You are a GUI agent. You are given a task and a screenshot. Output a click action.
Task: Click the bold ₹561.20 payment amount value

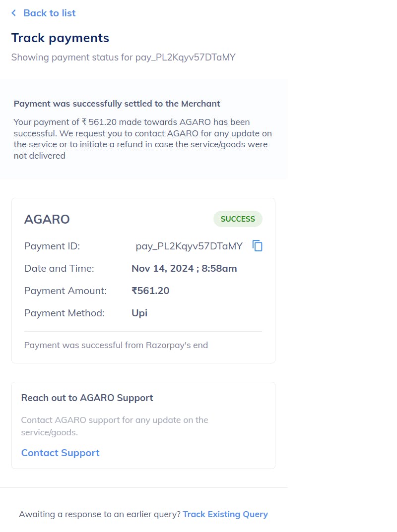point(150,291)
